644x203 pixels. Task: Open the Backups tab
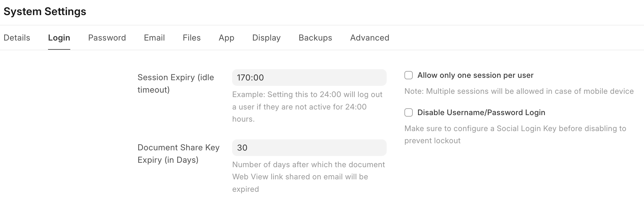[x=315, y=38]
